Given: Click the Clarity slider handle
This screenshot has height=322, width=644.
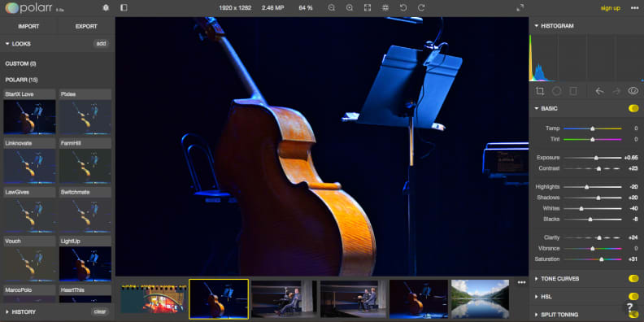Looking at the screenshot, I should click(x=599, y=237).
